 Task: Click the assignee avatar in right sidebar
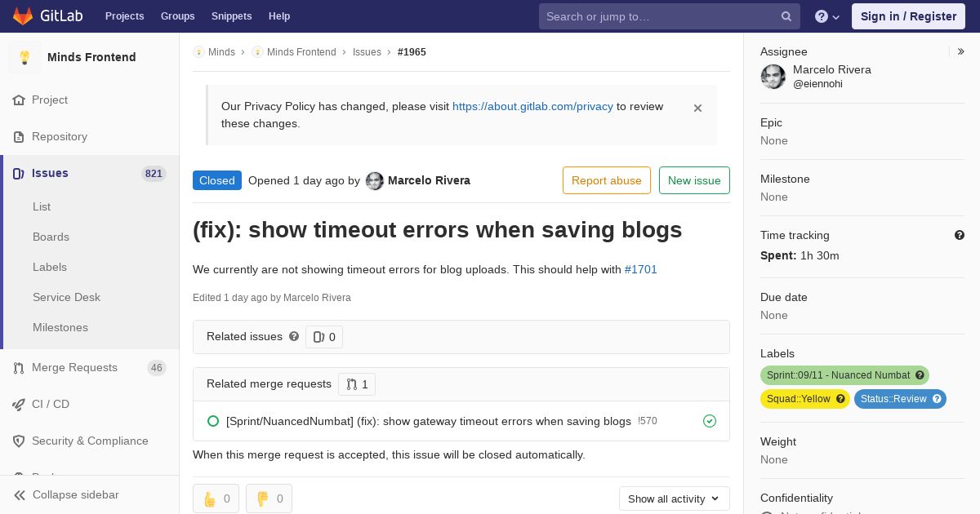pyautogui.click(x=773, y=77)
